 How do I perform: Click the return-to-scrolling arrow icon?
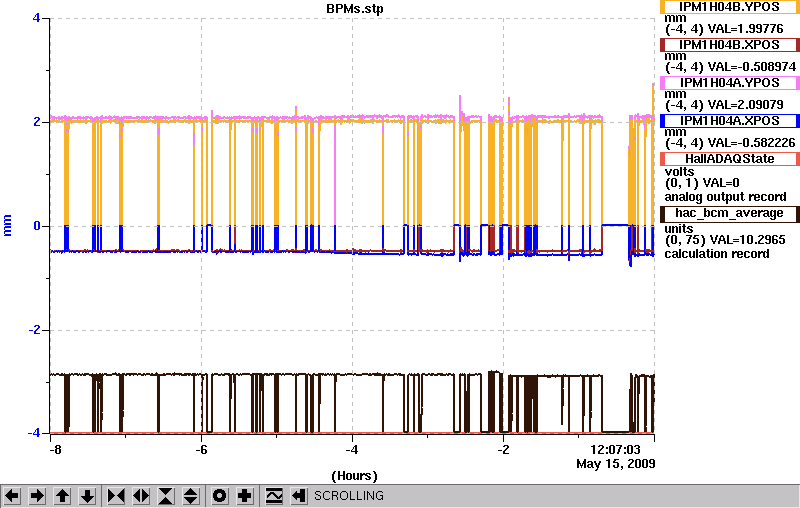tap(299, 496)
